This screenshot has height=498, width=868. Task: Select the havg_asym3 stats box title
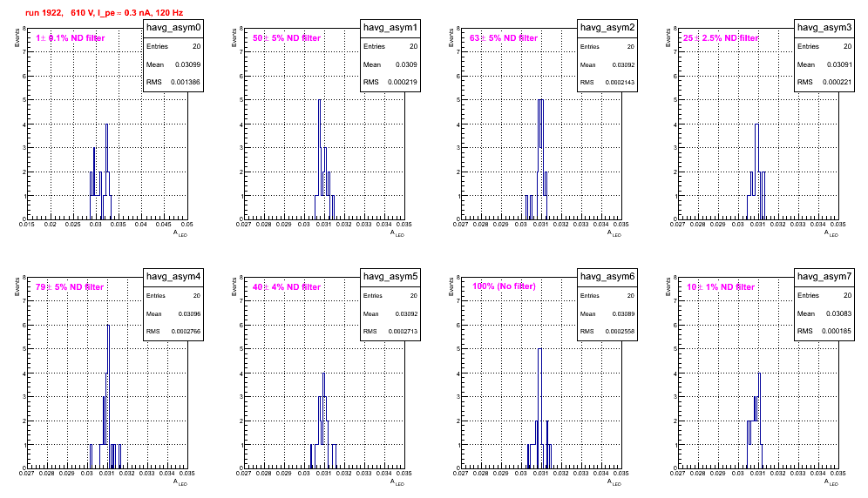click(x=824, y=28)
